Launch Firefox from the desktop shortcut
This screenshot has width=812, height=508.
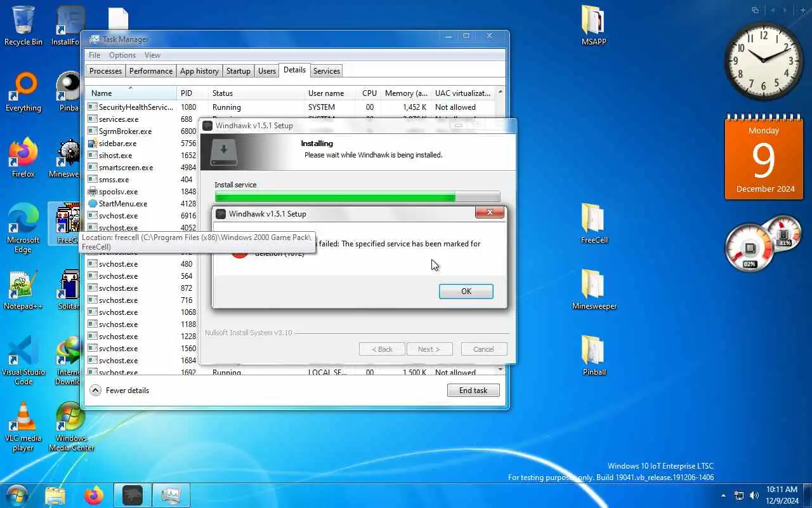pyautogui.click(x=23, y=157)
